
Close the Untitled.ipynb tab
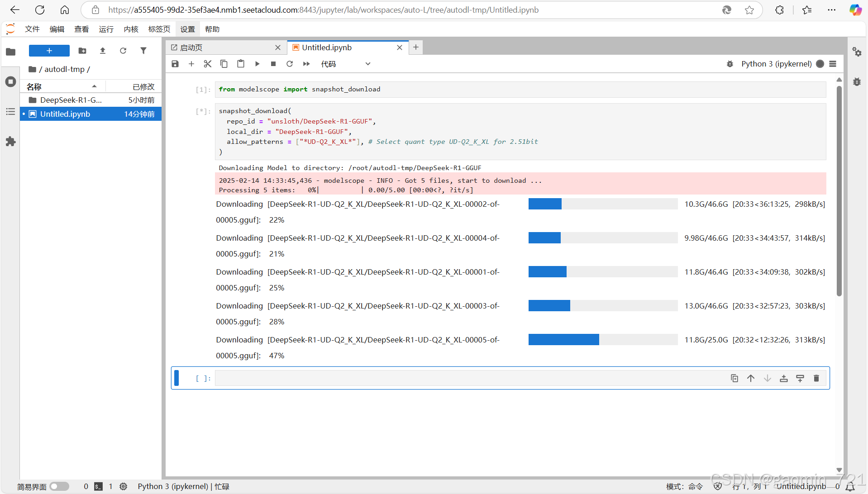[x=400, y=47]
